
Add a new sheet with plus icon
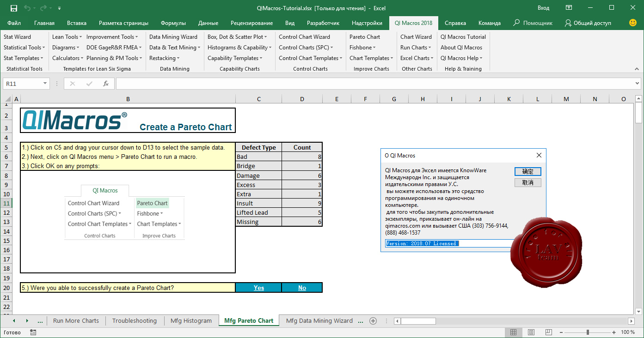[373, 321]
